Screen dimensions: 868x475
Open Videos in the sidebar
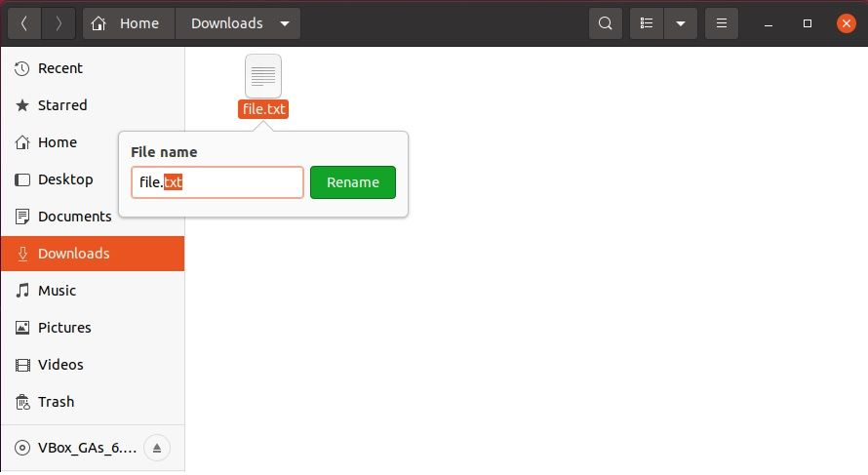(93, 364)
